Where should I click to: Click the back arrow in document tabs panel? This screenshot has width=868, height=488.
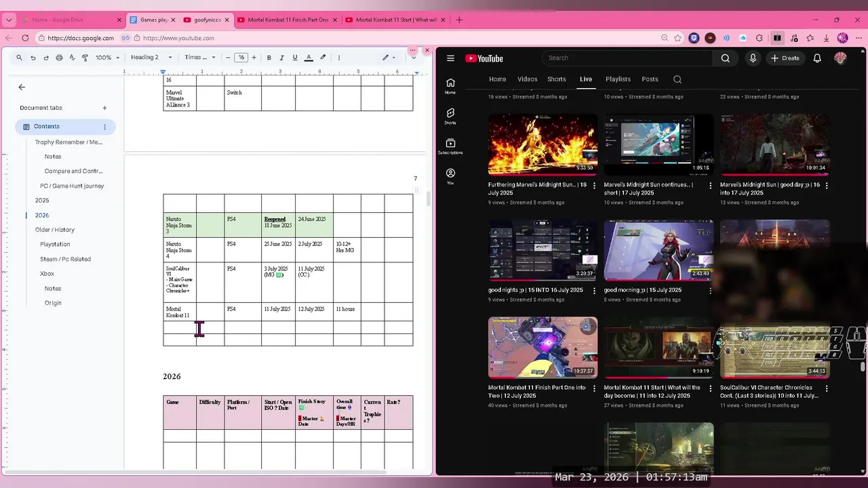(x=22, y=87)
